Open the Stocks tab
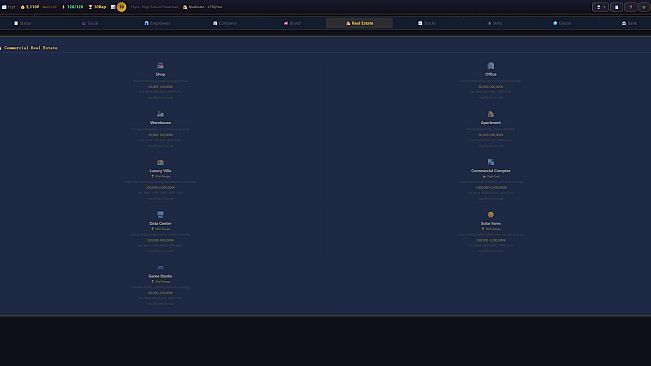651x366 pixels. [427, 23]
